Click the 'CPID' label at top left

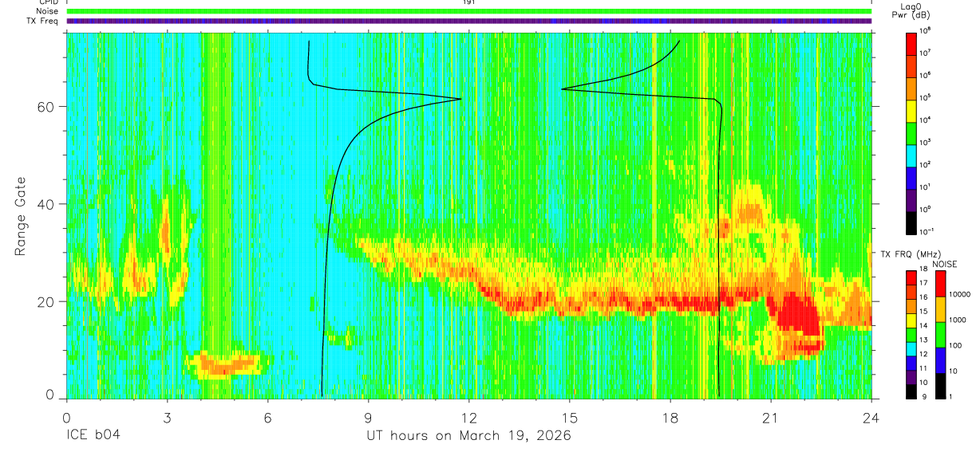click(47, 2)
